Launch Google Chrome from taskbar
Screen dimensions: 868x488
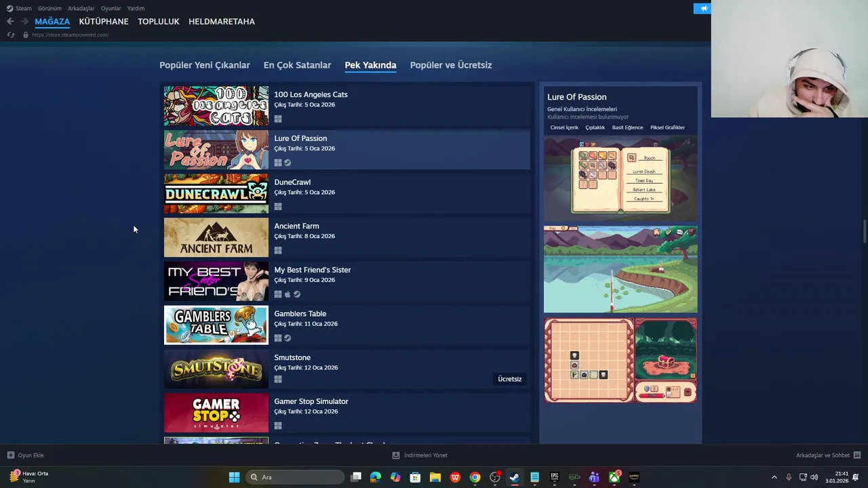475,477
